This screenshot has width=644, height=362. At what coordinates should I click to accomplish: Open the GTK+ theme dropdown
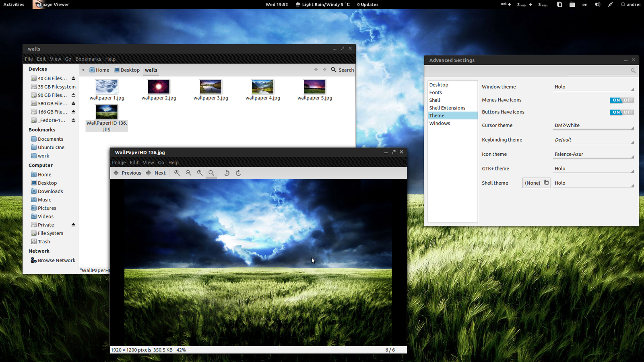(593, 168)
